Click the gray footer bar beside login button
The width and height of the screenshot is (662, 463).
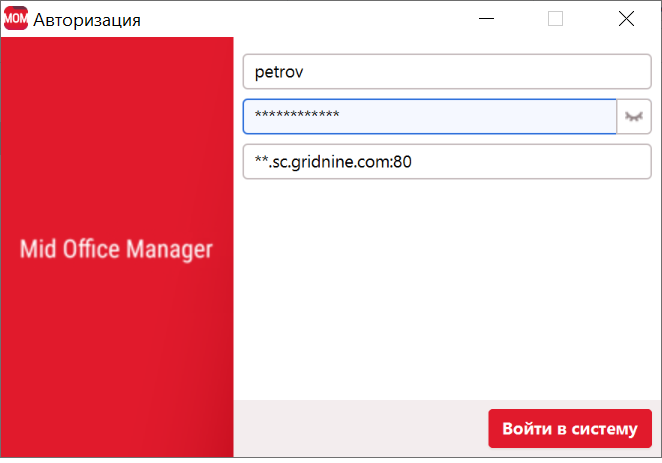[360, 429]
